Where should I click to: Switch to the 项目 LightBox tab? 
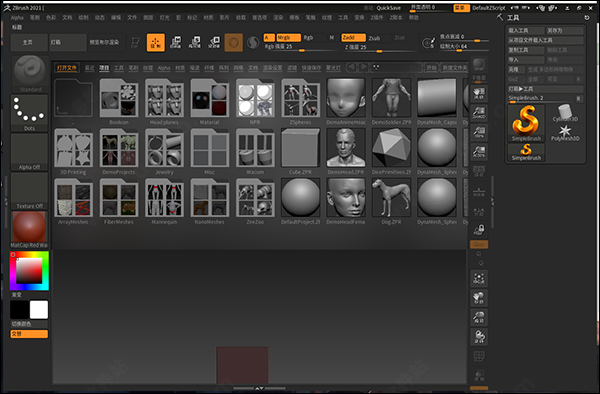coord(104,68)
